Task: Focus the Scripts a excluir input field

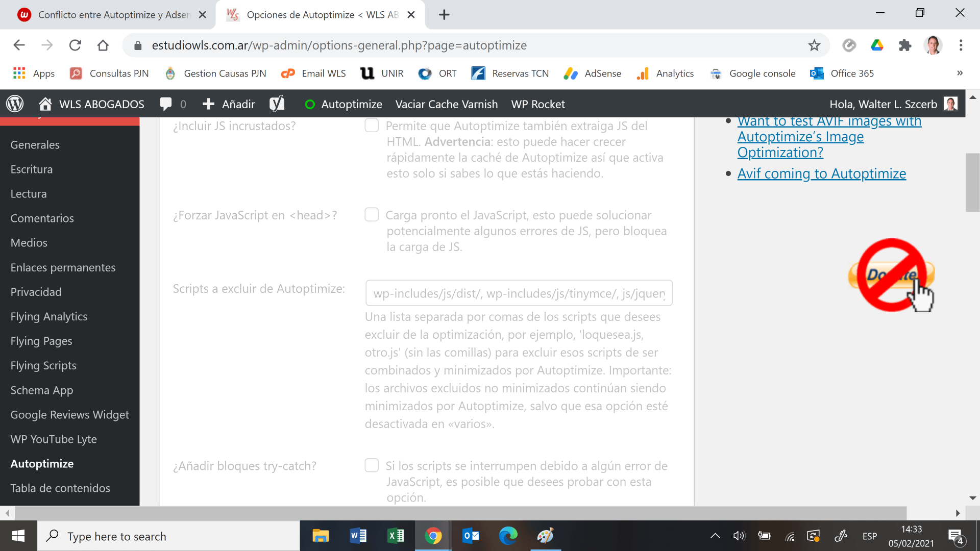Action: pyautogui.click(x=519, y=293)
